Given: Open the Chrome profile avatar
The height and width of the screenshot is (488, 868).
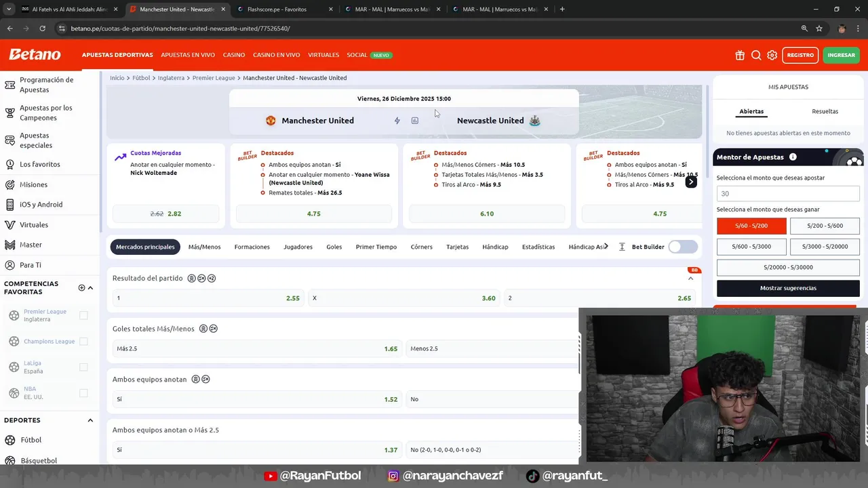Looking at the screenshot, I should tap(842, 28).
